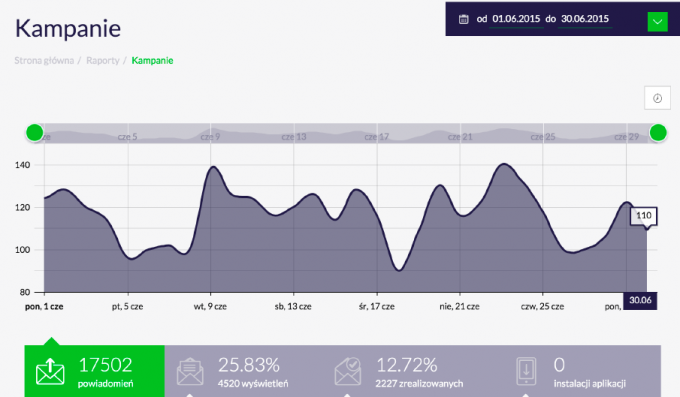Open Raporty breadcrumb link
Image resolution: width=680 pixels, height=397 pixels.
pos(103,60)
